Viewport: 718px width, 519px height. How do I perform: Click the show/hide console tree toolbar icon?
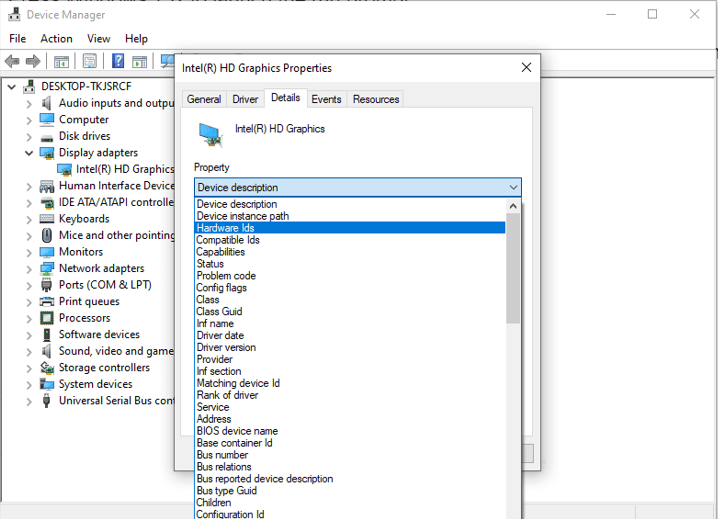(61, 61)
